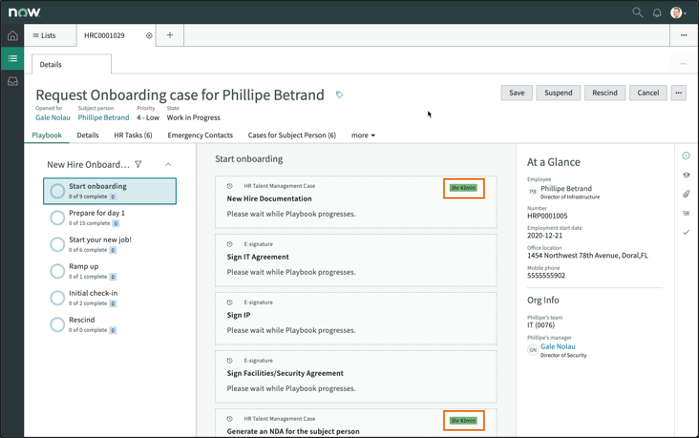The image size is (699, 438).
Task: Select Rescind stage in playbook
Action: point(110,324)
